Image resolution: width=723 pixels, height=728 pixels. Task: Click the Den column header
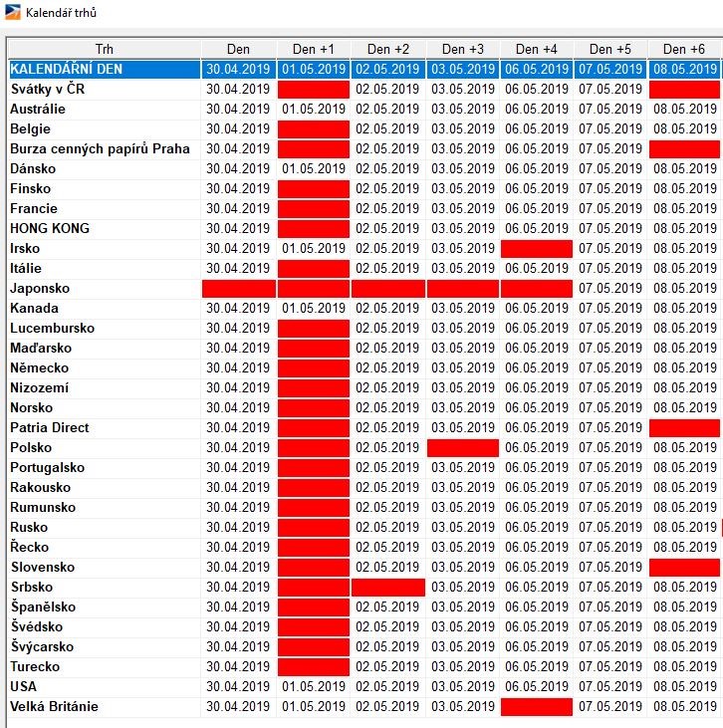pos(238,49)
